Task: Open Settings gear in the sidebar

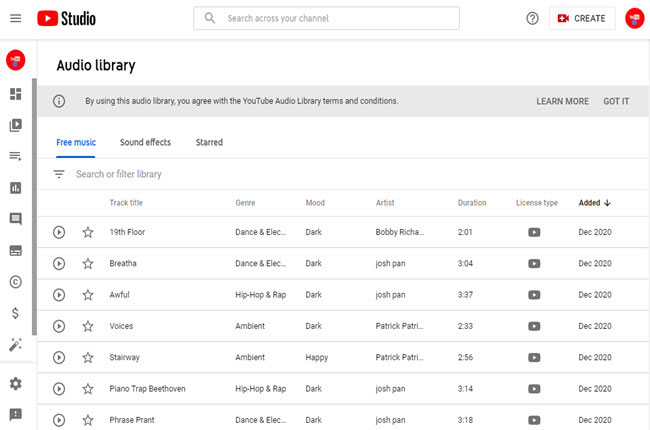Action: (16, 384)
